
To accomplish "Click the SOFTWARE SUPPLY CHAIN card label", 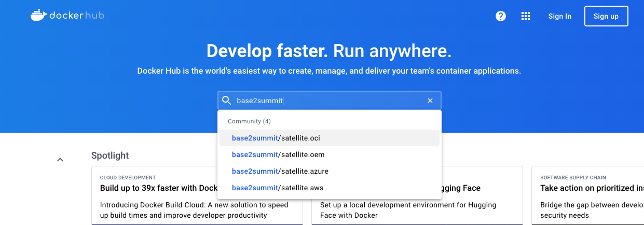I will click(x=573, y=177).
